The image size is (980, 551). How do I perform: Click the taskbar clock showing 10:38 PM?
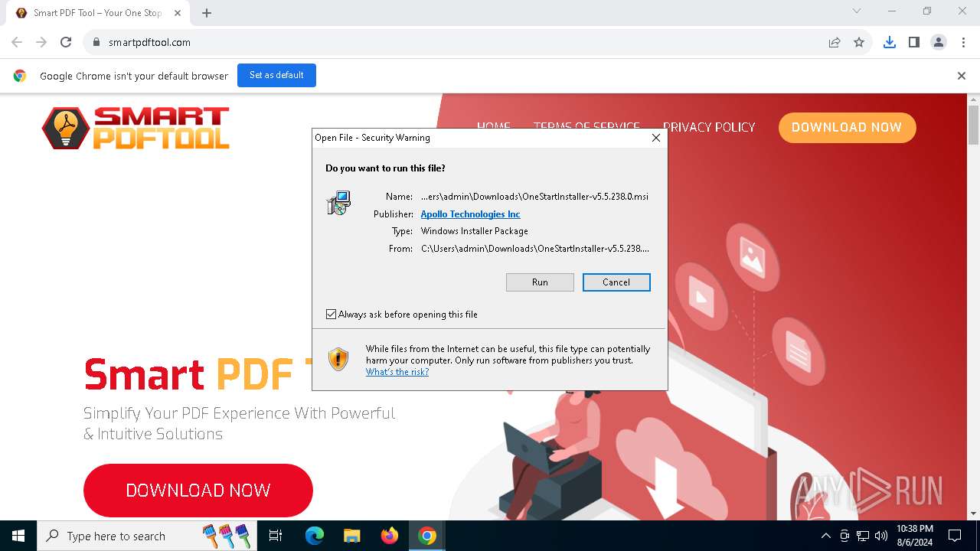[x=914, y=536]
